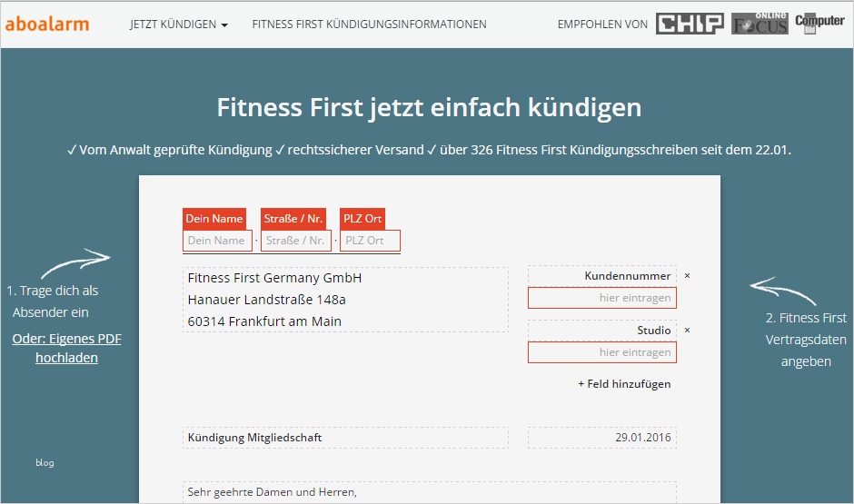The width and height of the screenshot is (854, 504).
Task: Click the red 'PLZ Ort' label tag
Action: click(x=362, y=219)
